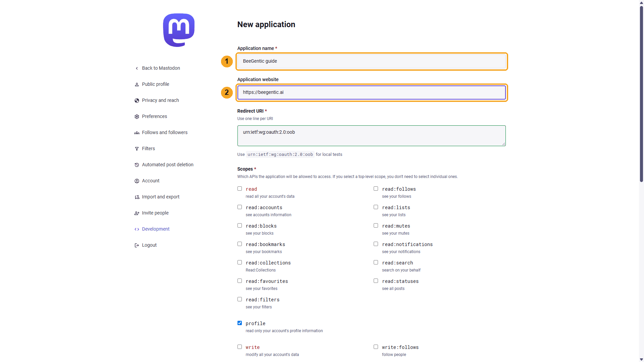Check the read:follows scope
Image resolution: width=644 pixels, height=362 pixels.
click(x=376, y=189)
